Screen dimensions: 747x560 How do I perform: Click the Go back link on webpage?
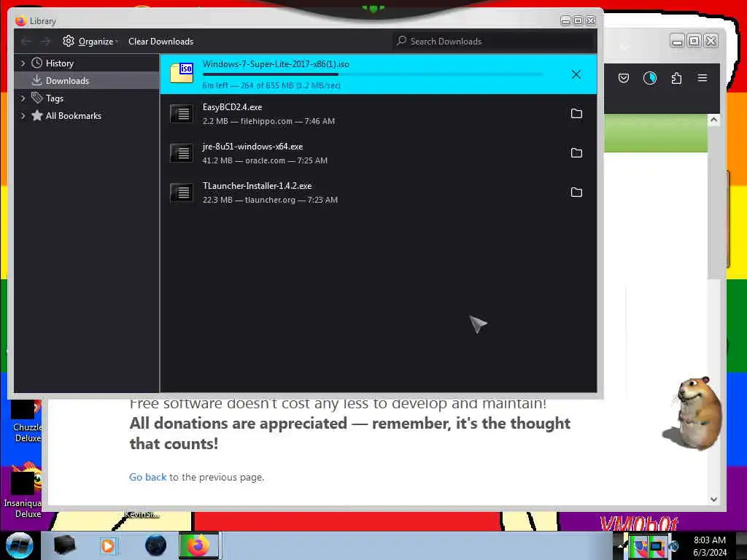coord(147,477)
